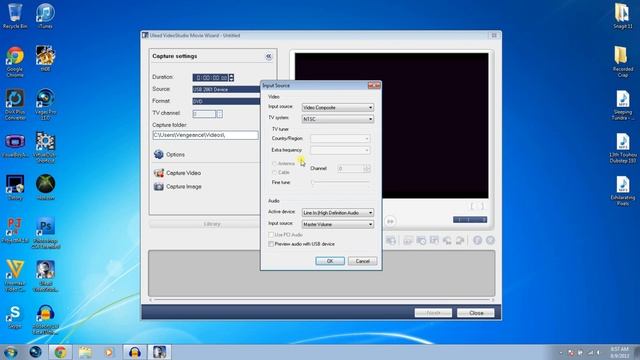Screen dimensions: 640x360
Task: Click the Duration spinner arrows
Action: (x=231, y=77)
